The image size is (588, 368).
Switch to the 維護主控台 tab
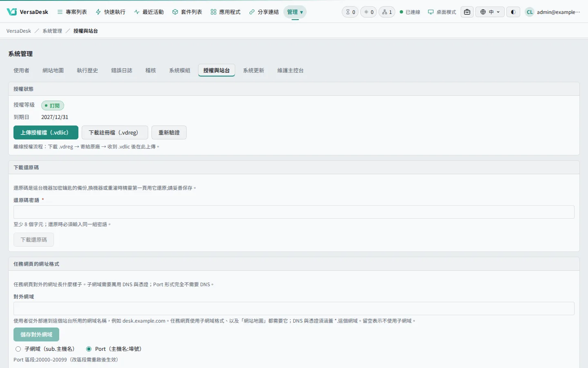290,70
